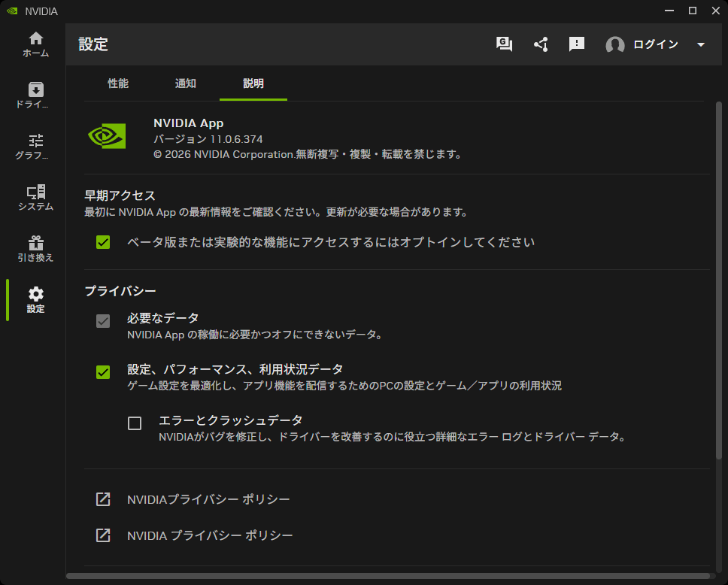
Task: Open the NVIDIAプライバシー ポリシー link
Action: (208, 499)
